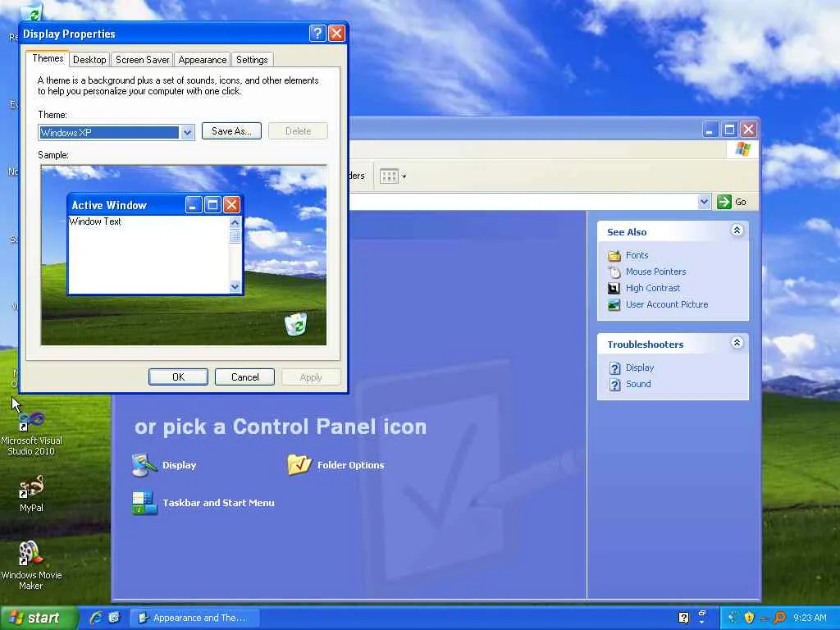Launch Internet Explorer from Quick Launch

pyautogui.click(x=97, y=618)
